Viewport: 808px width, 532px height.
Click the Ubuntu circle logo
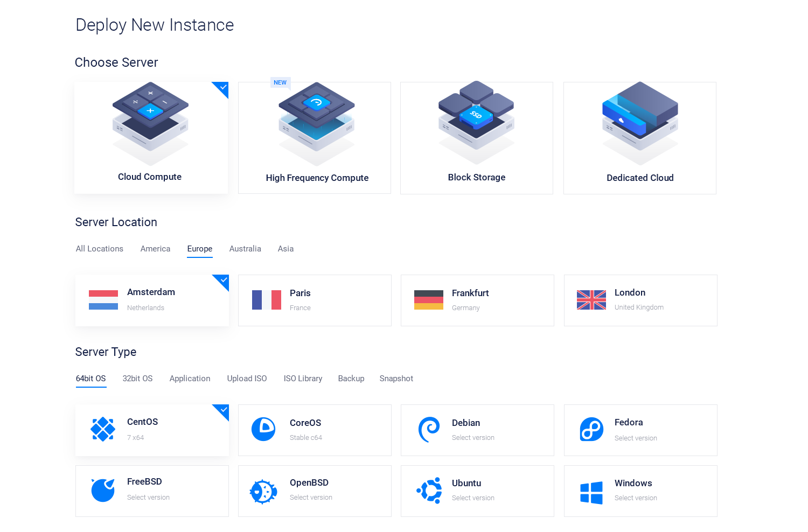pyautogui.click(x=429, y=491)
